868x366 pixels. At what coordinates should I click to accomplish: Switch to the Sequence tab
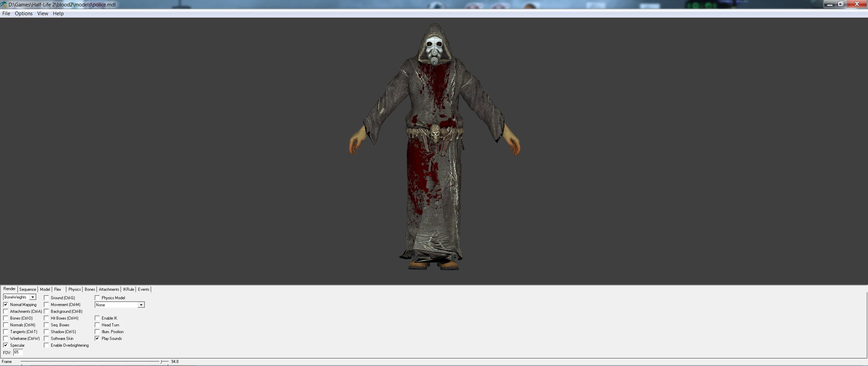[x=27, y=289]
